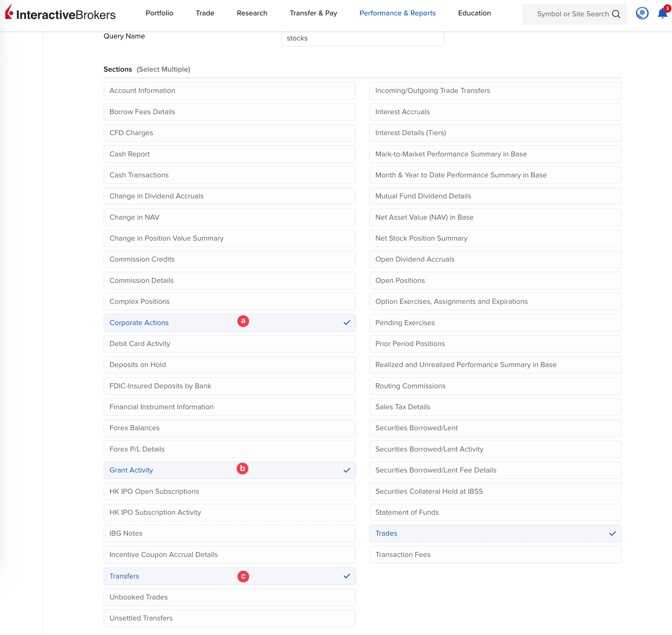672x635 pixels.
Task: Select the Statement of Funds section
Action: point(495,512)
